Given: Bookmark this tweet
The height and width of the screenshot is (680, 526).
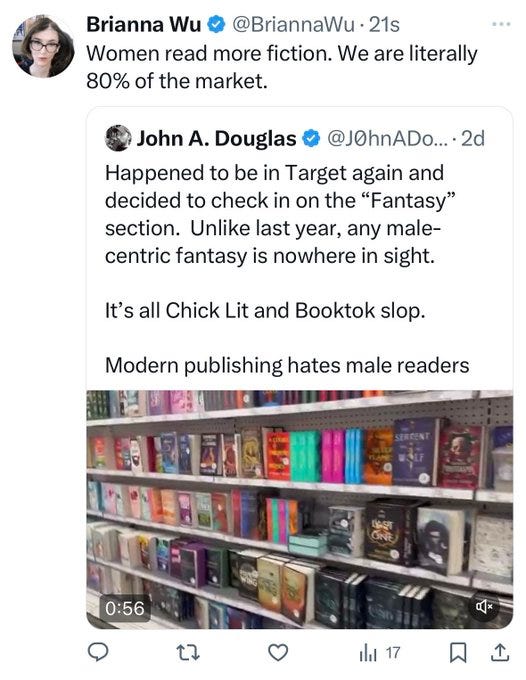Looking at the screenshot, I should (x=457, y=653).
